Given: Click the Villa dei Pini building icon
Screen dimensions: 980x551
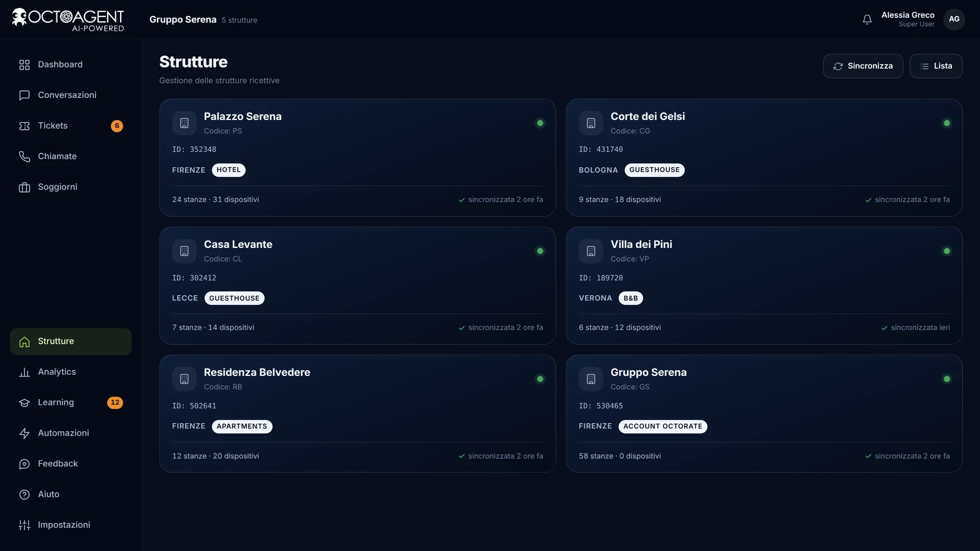Looking at the screenshot, I should [591, 251].
